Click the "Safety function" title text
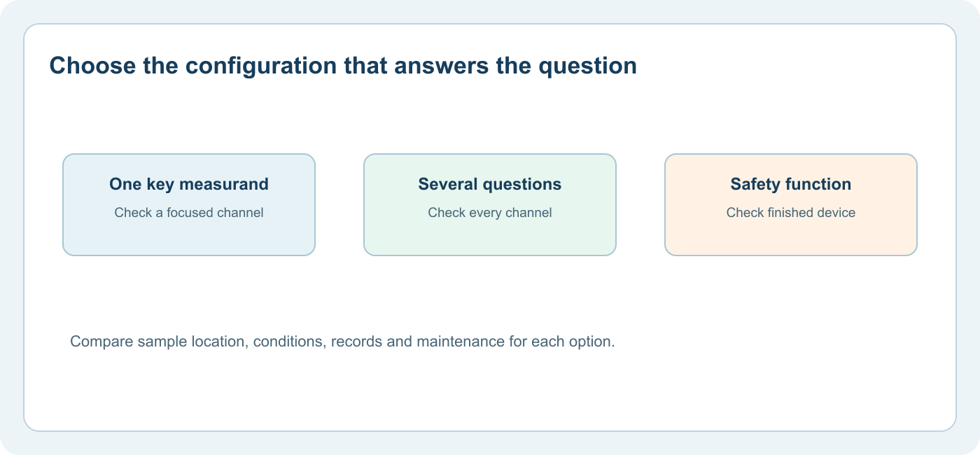 click(x=791, y=184)
